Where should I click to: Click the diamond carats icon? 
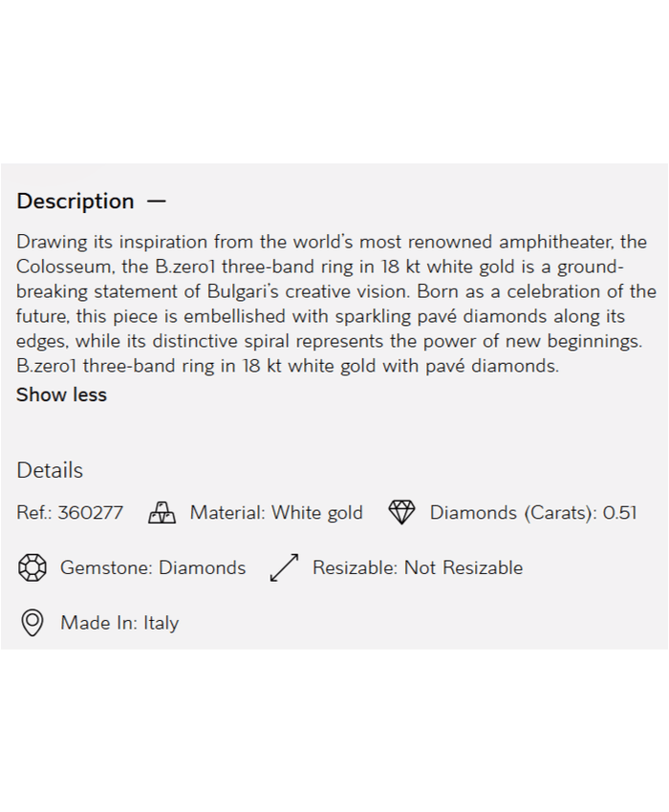click(402, 513)
